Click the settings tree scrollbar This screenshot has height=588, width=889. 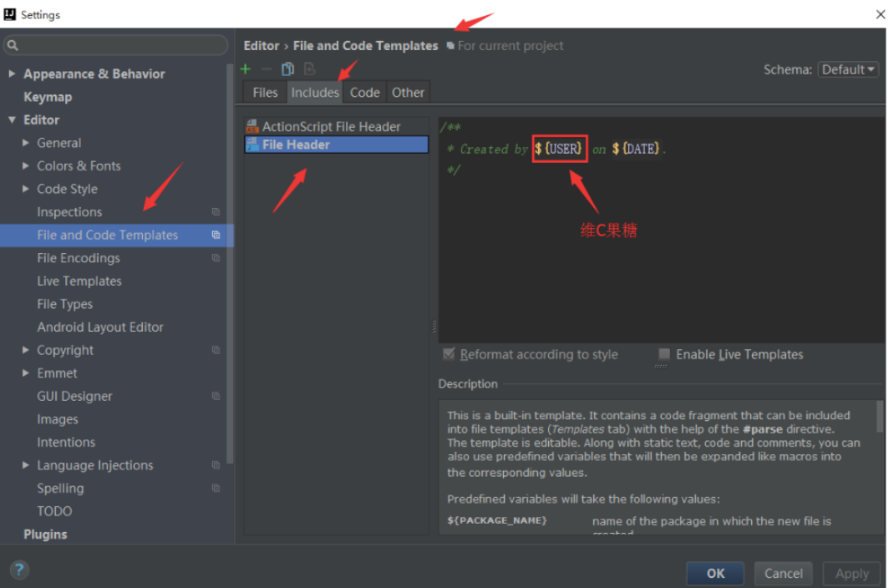230,264
